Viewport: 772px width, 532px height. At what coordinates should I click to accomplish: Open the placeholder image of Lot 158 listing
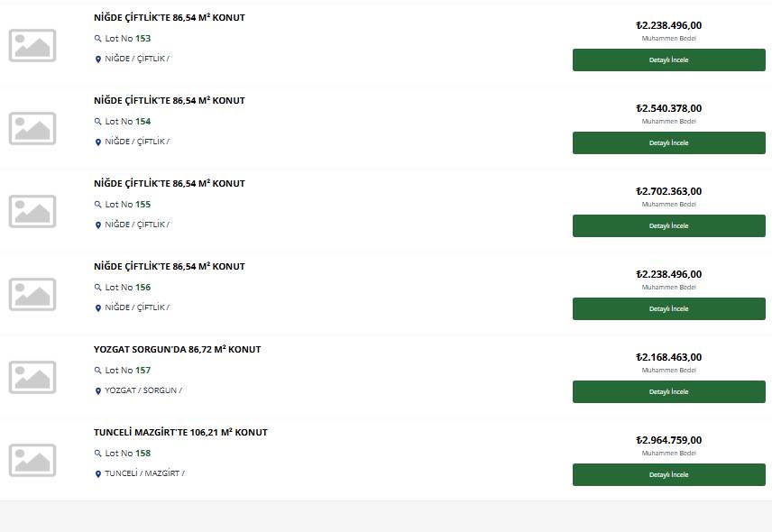click(x=32, y=461)
